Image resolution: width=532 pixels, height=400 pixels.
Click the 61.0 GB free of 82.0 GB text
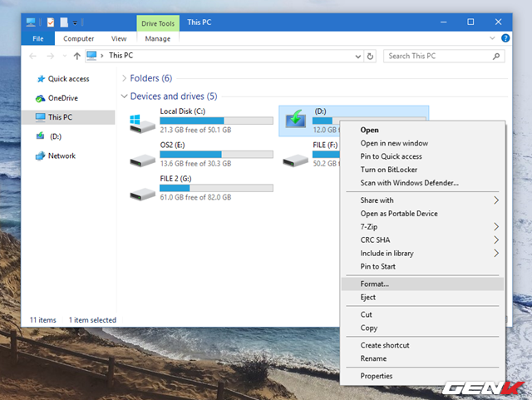point(196,197)
